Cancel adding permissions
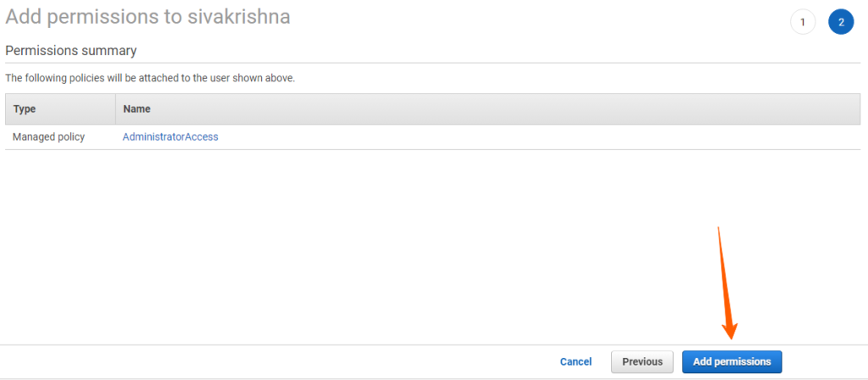Image resolution: width=868 pixels, height=380 pixels. point(576,361)
